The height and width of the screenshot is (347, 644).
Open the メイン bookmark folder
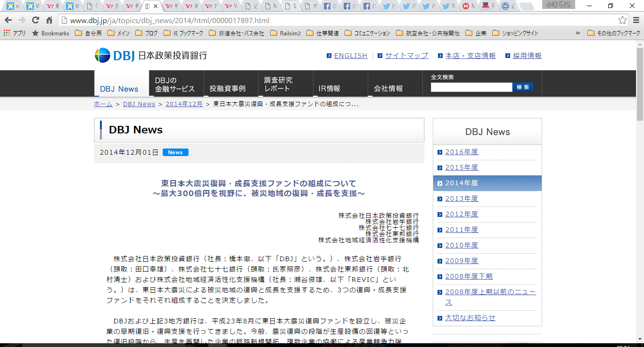(x=119, y=33)
